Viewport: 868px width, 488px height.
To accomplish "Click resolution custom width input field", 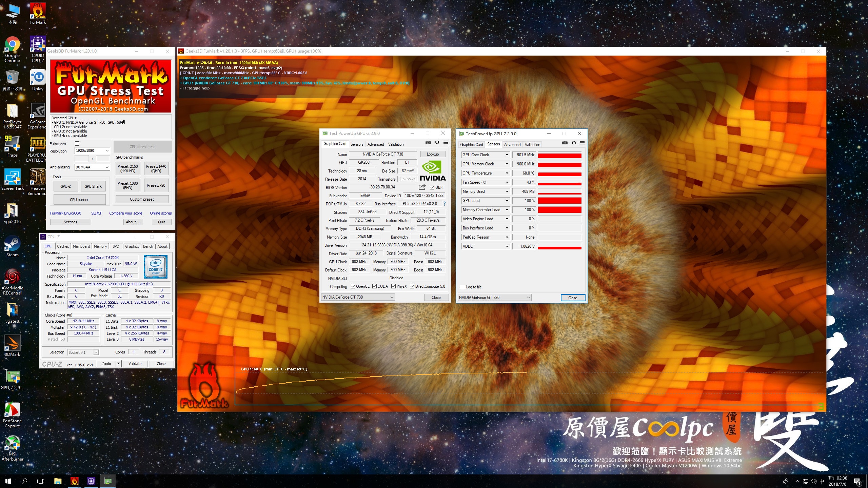I will coord(81,159).
